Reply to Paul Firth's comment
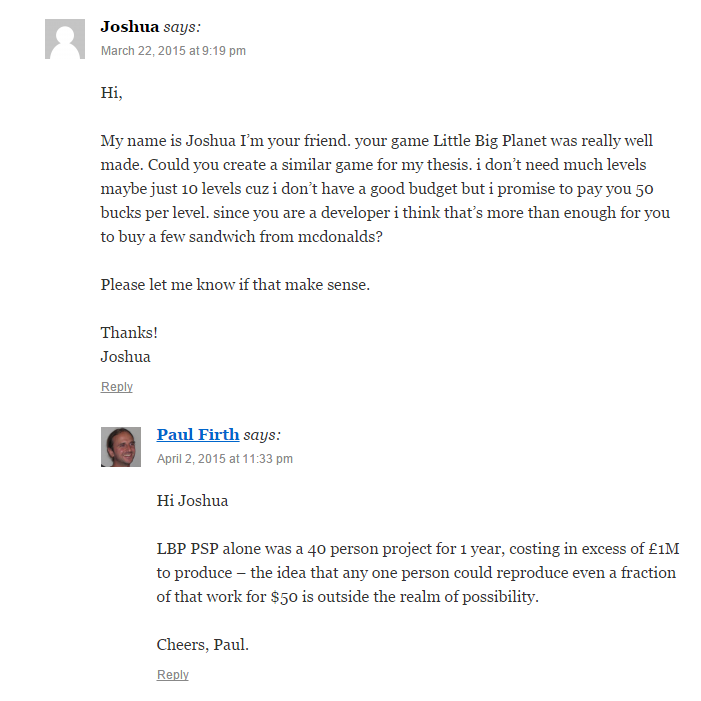701x701 pixels. click(173, 675)
